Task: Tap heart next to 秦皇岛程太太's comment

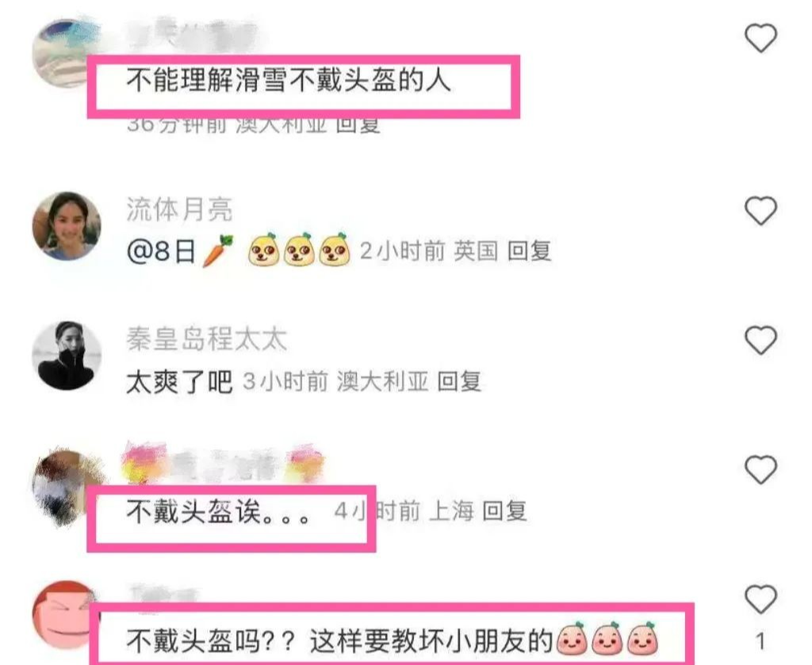Action: [760, 340]
